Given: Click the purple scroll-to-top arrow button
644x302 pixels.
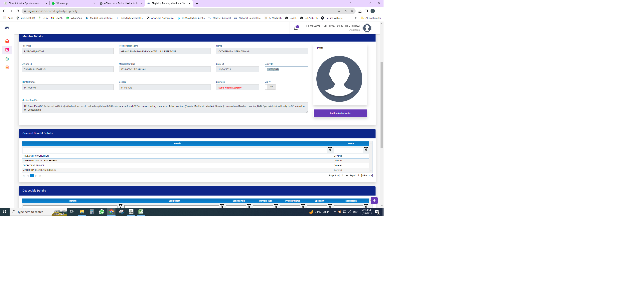Looking at the screenshot, I should tap(374, 201).
